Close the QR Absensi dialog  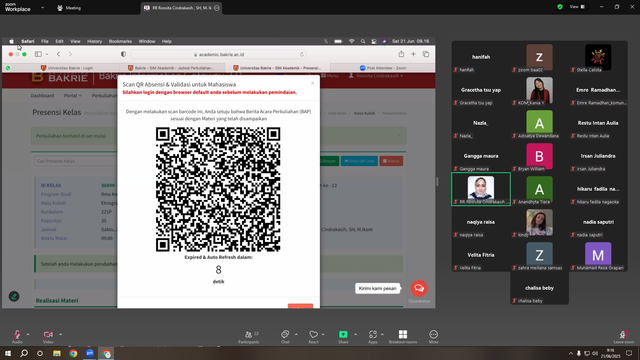point(313,83)
